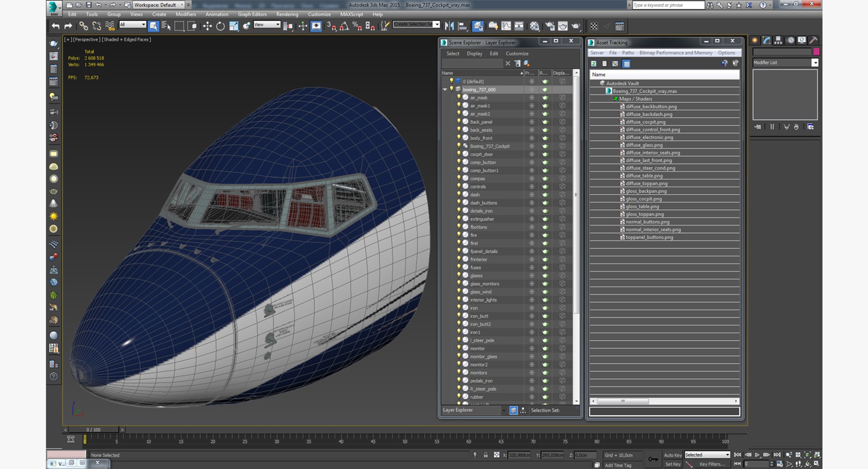Open Paths menu in Asset Tracking

(x=628, y=53)
